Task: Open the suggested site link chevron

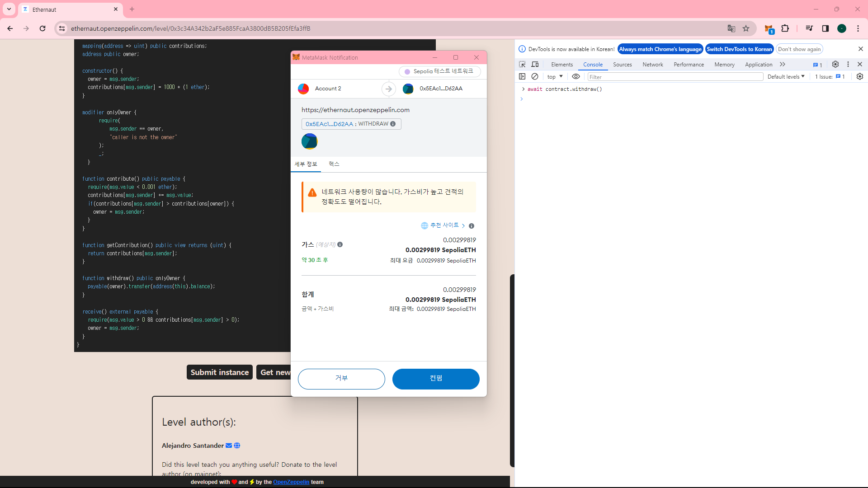Action: point(463,225)
